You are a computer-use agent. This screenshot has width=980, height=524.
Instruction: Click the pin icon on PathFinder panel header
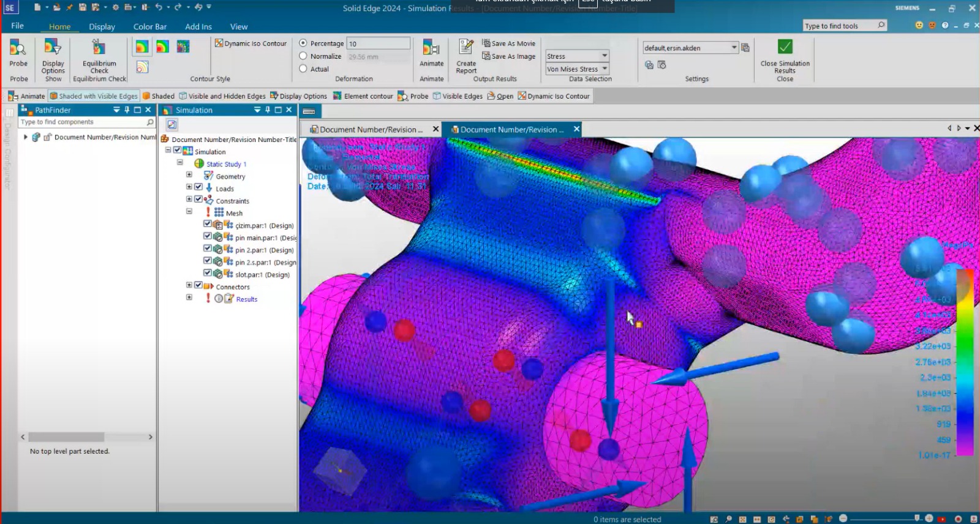[127, 110]
